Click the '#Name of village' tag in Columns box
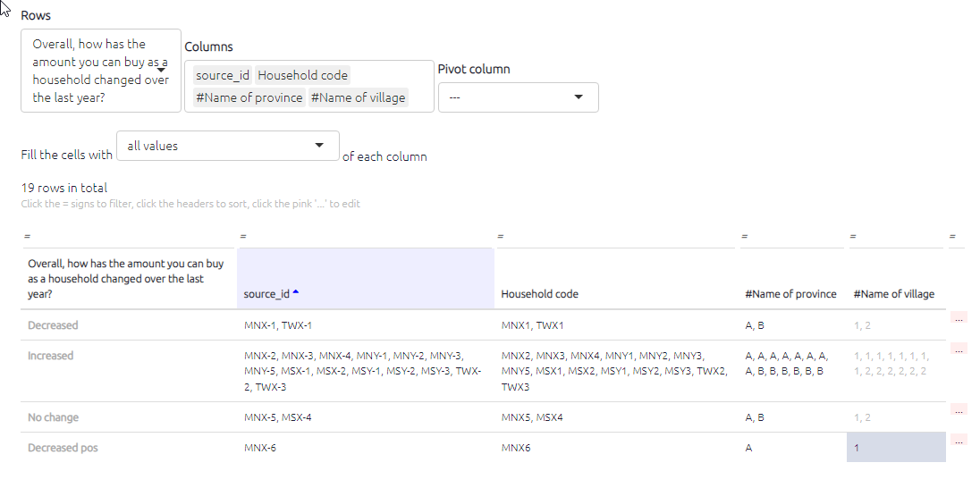Viewport: 980px width, 488px height. [358, 97]
